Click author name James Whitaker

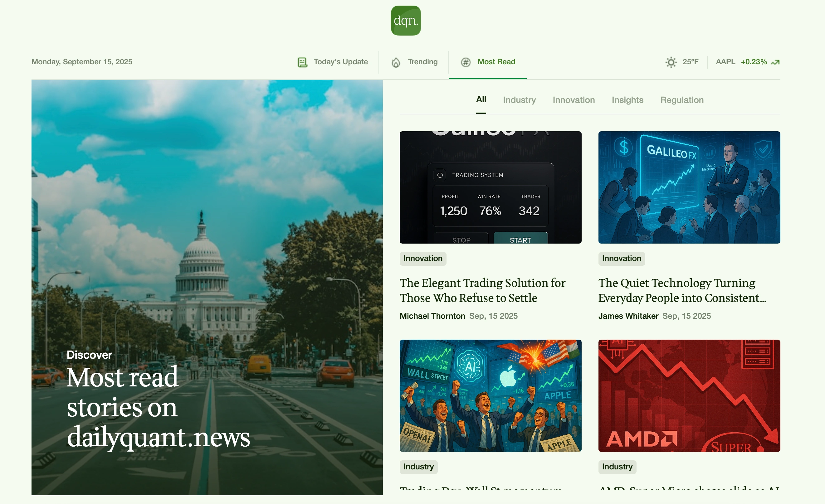click(x=628, y=316)
